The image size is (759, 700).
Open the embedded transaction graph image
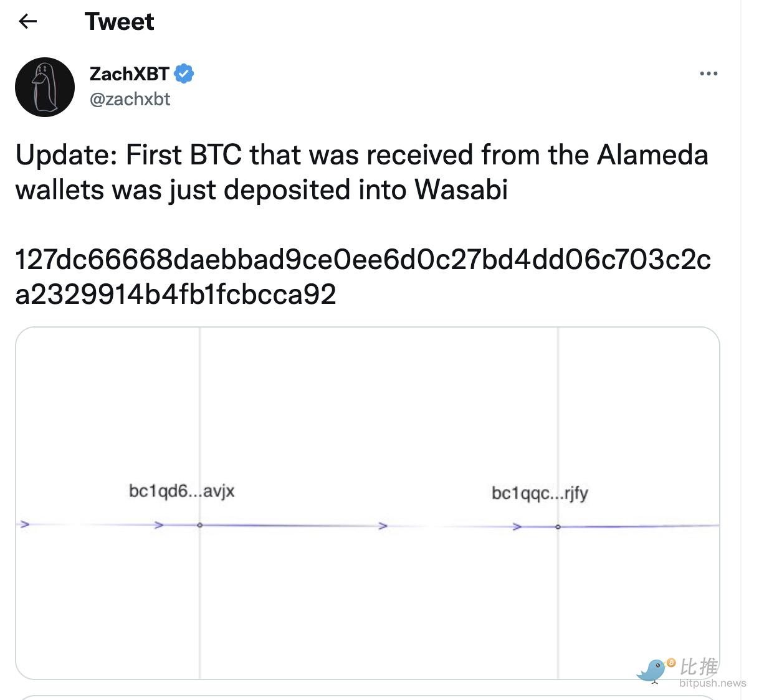[x=368, y=503]
